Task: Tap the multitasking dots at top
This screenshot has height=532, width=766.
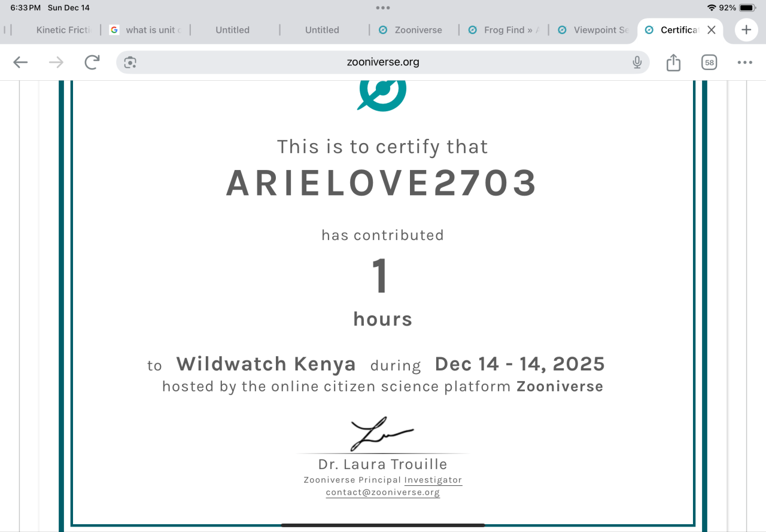Action: point(383,8)
